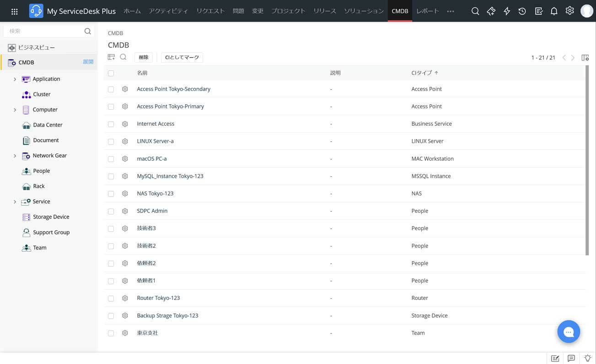Expand the Computer tree node
This screenshot has width=596, height=364.
[15, 110]
